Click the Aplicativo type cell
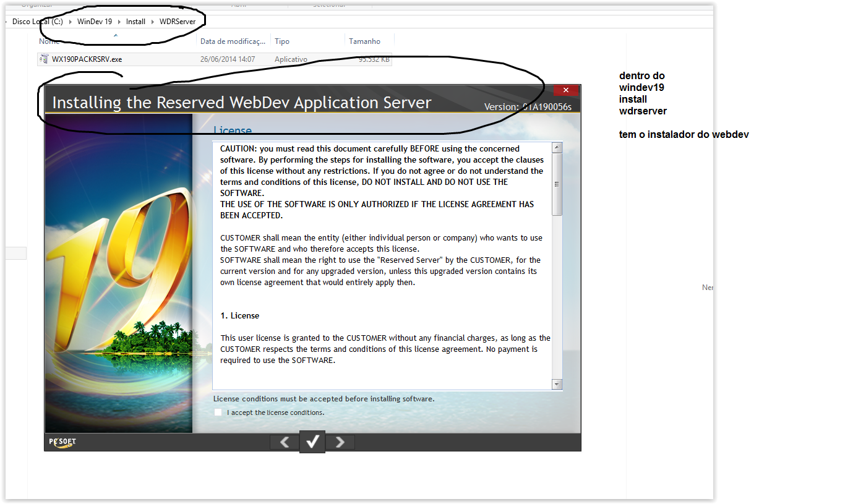The width and height of the screenshot is (853, 504). point(291,59)
